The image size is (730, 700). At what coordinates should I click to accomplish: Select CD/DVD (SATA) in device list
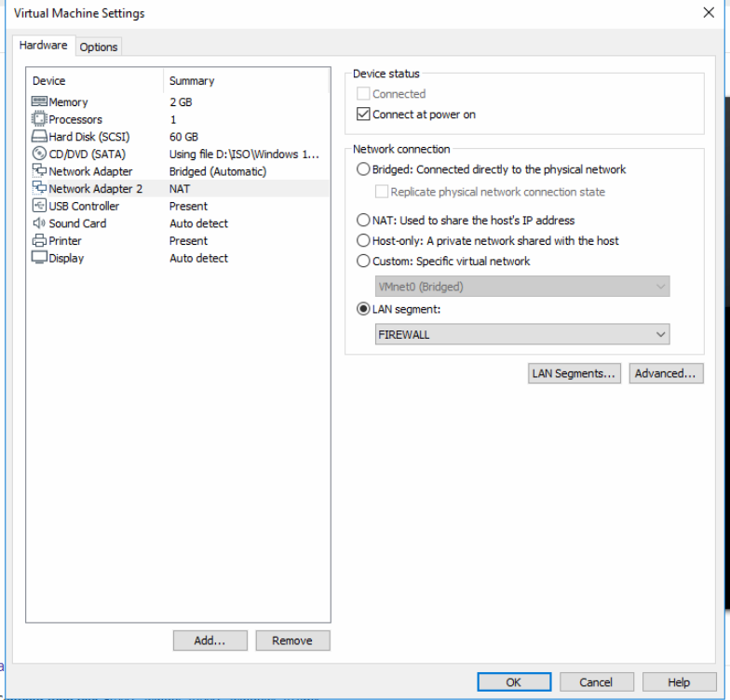178,154
